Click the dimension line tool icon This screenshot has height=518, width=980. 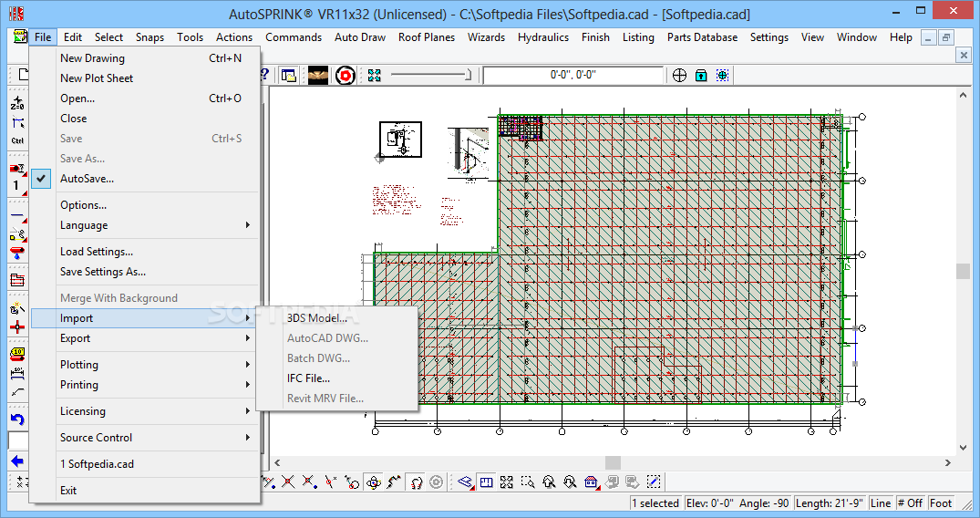(17, 374)
